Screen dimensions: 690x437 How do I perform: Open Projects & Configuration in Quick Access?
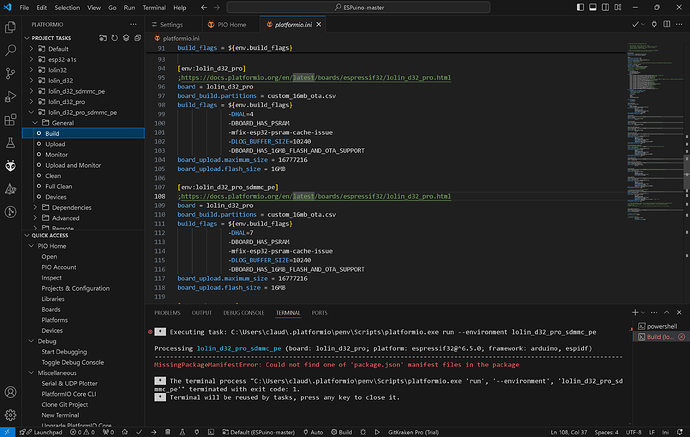tap(76, 288)
